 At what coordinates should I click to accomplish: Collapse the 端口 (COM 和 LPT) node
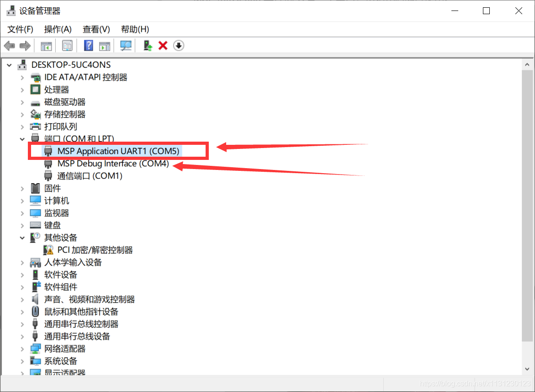tap(22, 139)
